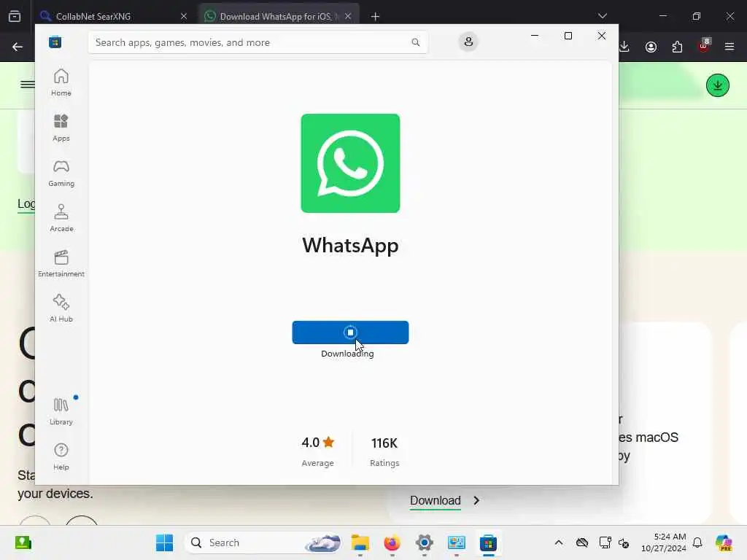Open the Store user account icon
The width and height of the screenshot is (747, 560).
pos(468,42)
